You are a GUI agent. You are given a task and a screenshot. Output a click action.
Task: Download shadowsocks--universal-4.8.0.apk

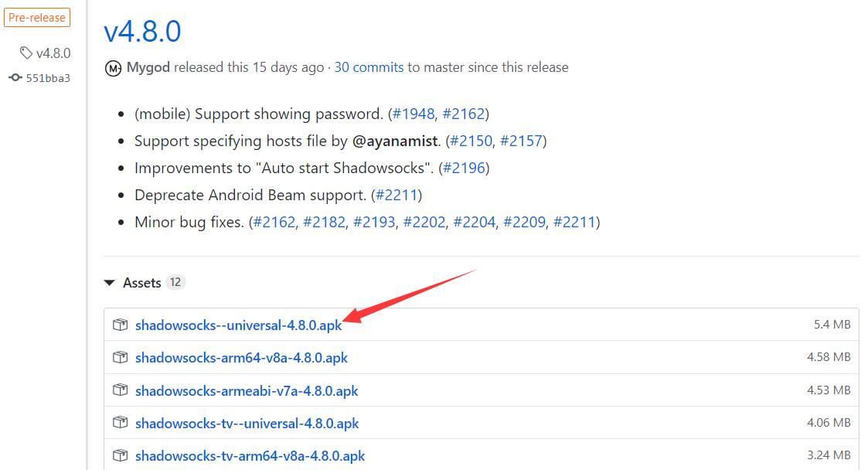[238, 325]
